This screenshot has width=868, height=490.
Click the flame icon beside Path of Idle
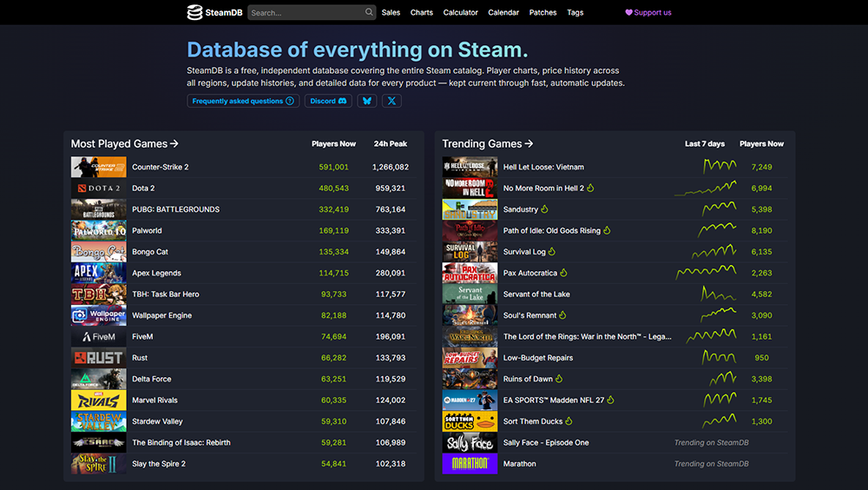point(608,230)
